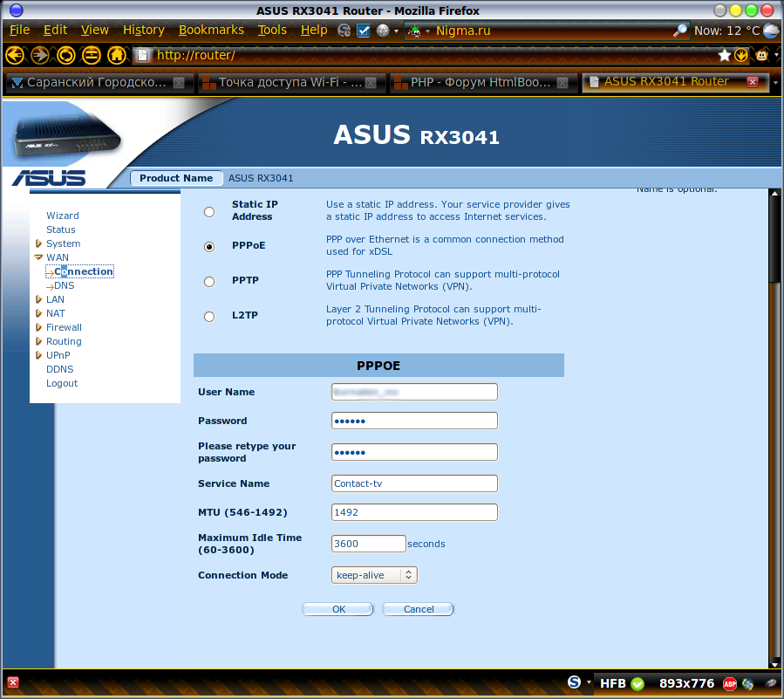The image size is (784, 699).
Task: Select the PPPoE radio button
Action: (209, 247)
